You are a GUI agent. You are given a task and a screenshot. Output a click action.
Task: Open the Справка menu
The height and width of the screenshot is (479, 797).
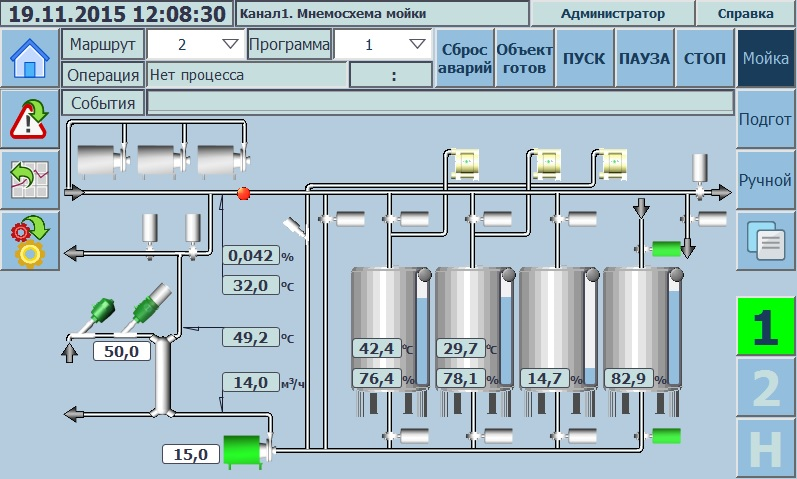tap(746, 14)
